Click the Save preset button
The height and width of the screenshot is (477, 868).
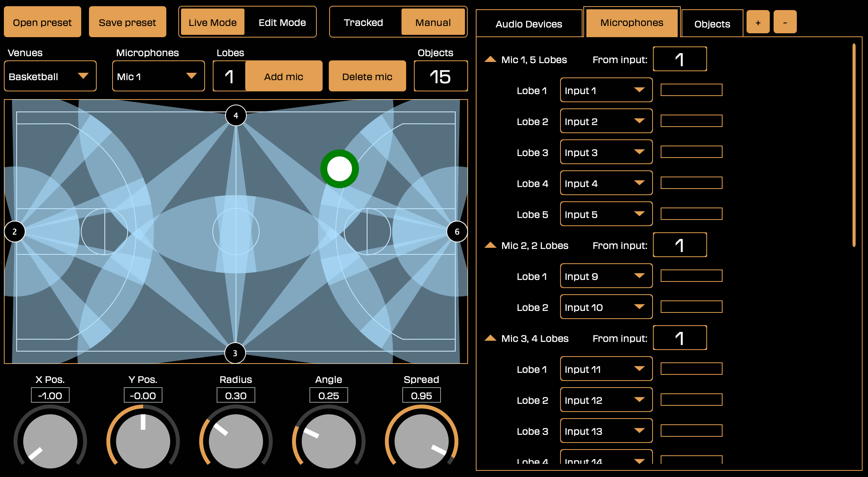(x=128, y=22)
